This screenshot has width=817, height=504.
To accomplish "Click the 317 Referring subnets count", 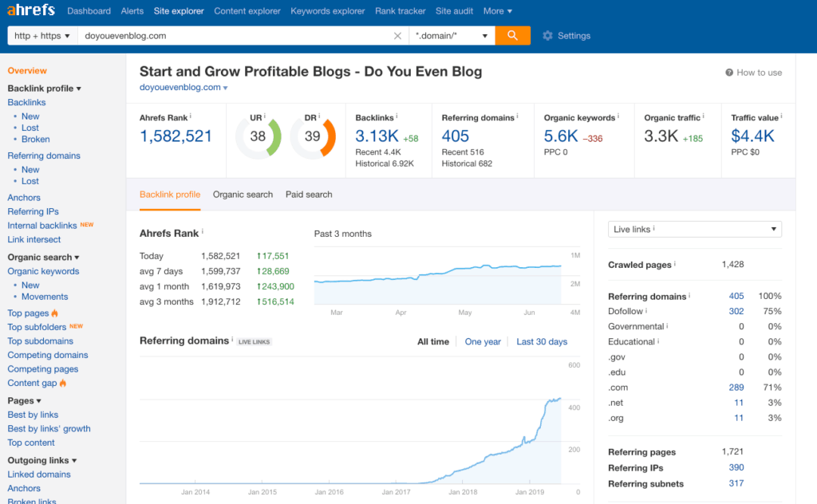I will coord(736,483).
